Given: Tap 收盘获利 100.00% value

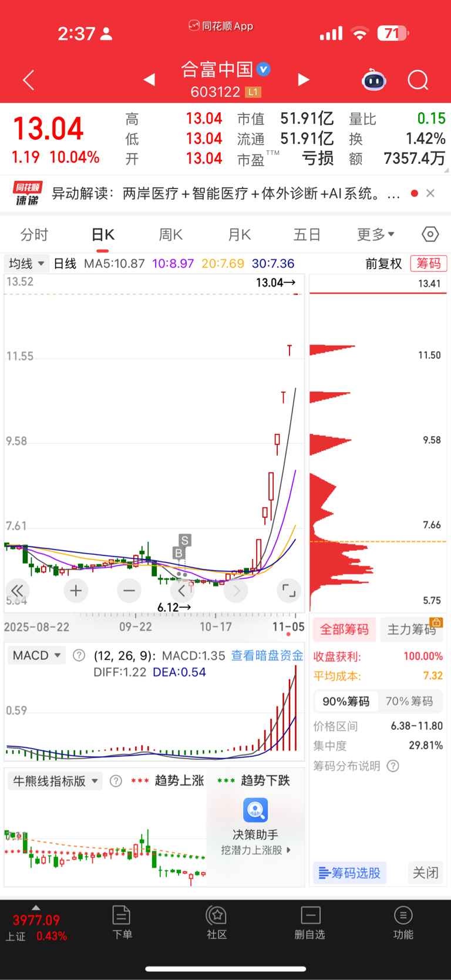Looking at the screenshot, I should click(x=423, y=656).
